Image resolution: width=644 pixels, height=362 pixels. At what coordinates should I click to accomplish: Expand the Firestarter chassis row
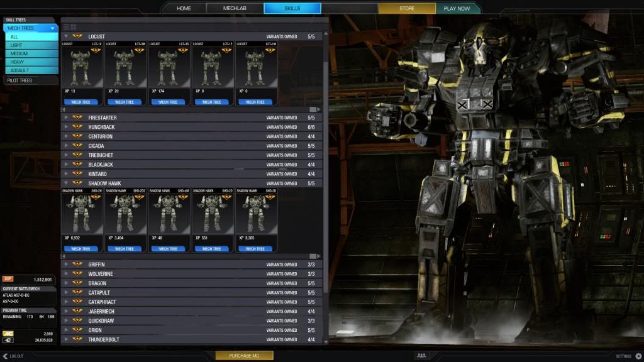coord(66,118)
